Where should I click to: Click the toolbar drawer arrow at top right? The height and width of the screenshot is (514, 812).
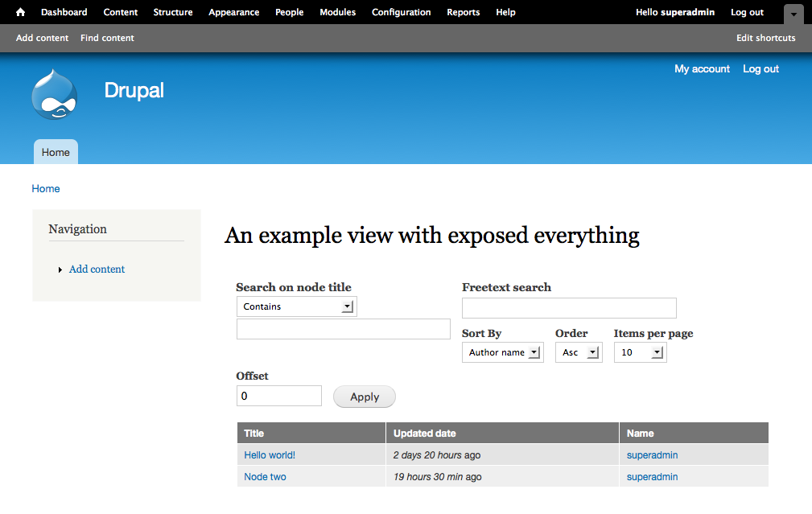pyautogui.click(x=793, y=14)
